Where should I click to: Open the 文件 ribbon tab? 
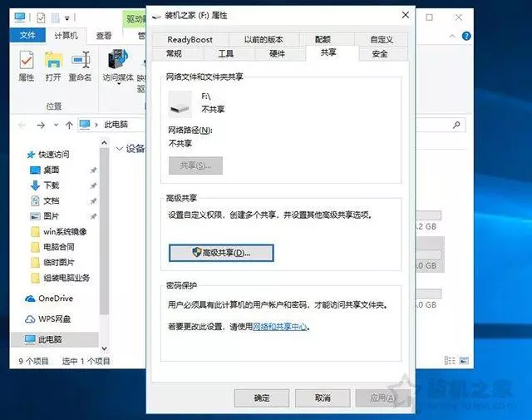(x=27, y=35)
